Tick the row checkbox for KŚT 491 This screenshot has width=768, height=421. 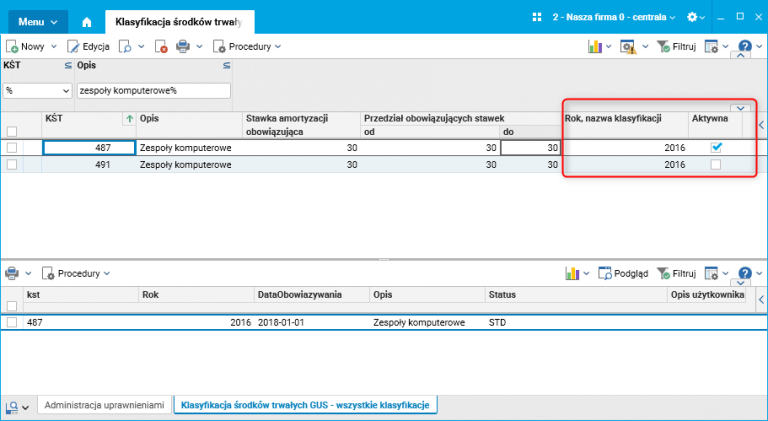12,164
